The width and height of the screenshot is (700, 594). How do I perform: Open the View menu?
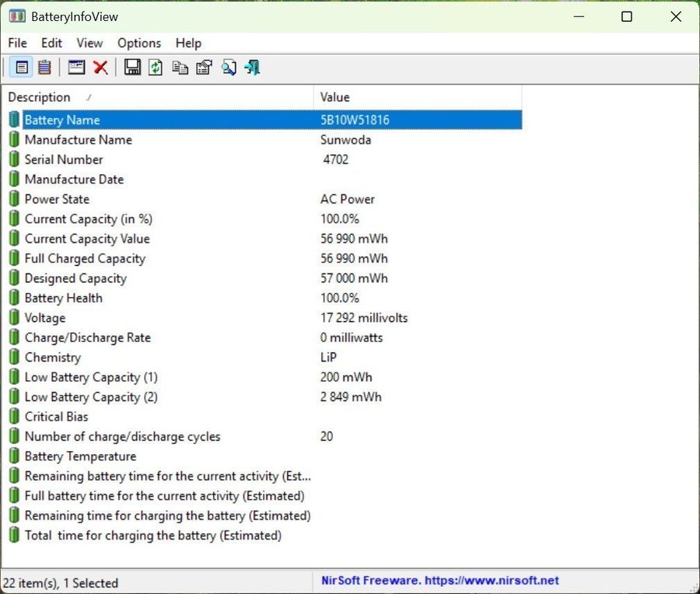click(89, 43)
